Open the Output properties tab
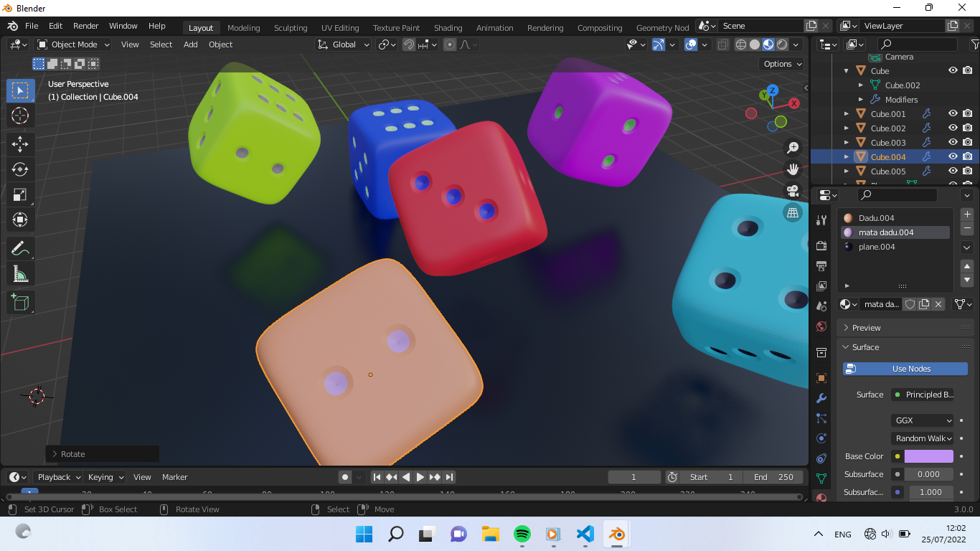980x551 pixels. (x=821, y=266)
